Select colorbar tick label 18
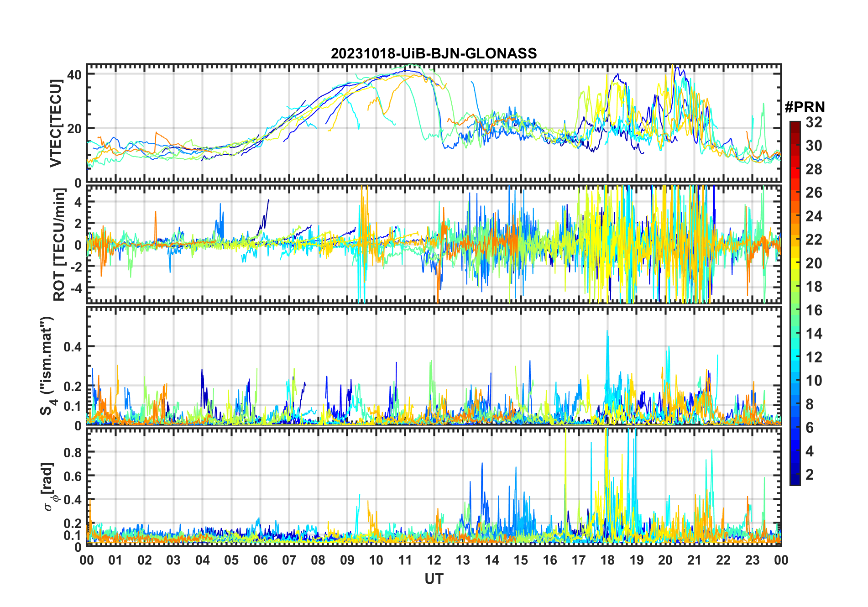This screenshot has width=868, height=607. point(814,286)
